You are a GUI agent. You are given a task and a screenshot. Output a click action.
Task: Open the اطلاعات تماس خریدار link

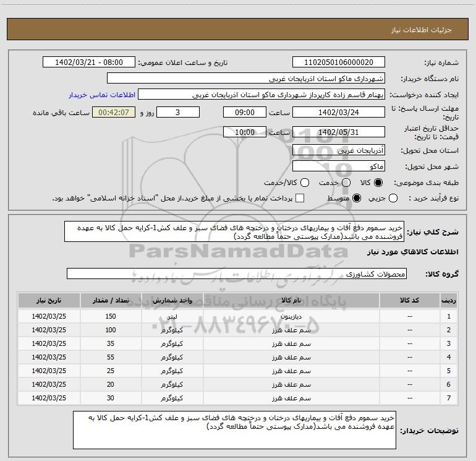[x=102, y=95]
